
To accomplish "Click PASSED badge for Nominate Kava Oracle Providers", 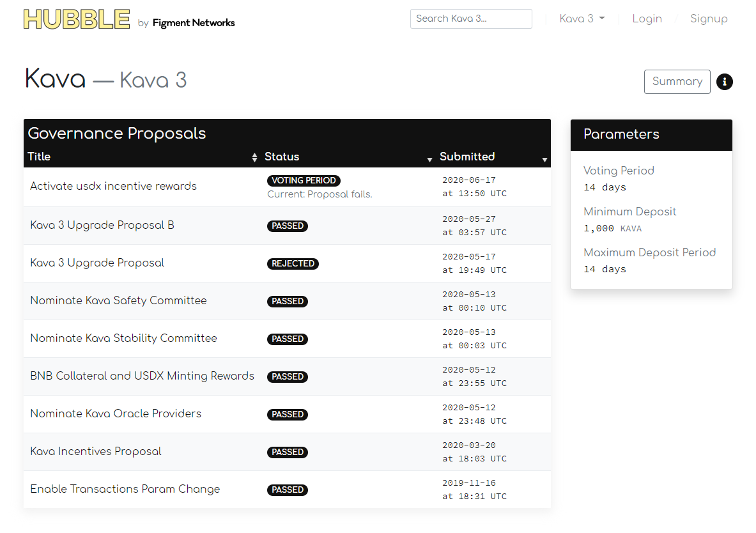I will click(288, 414).
